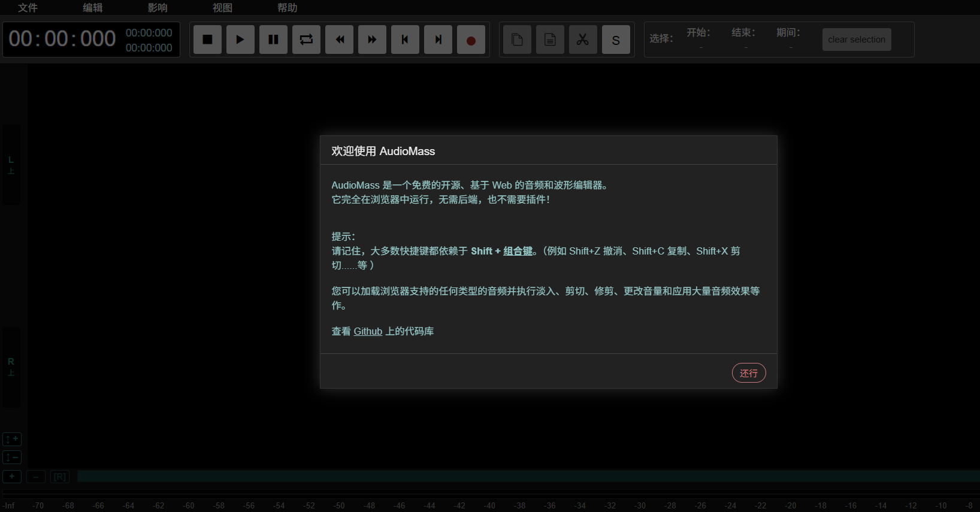Seek backward with the rewind icon
This screenshot has height=512, width=980.
coord(339,40)
